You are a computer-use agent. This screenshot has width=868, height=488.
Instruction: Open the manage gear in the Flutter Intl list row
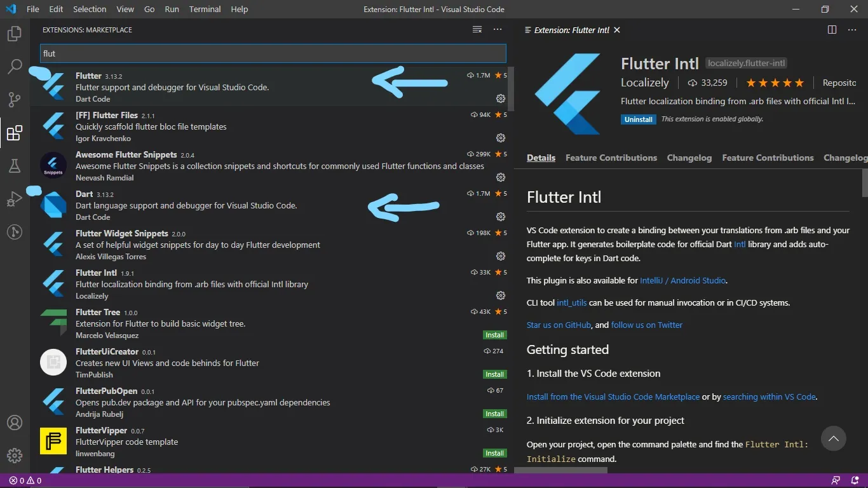[501, 295]
